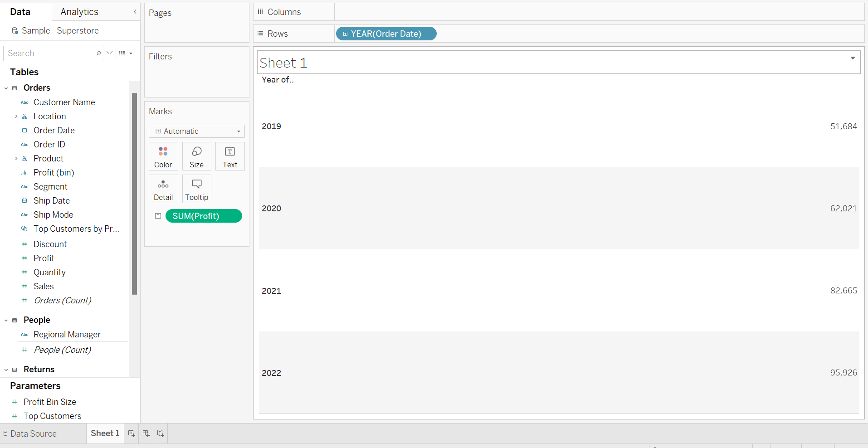The width and height of the screenshot is (868, 448).
Task: Open the Sheet 1 title dropdown caret
Action: click(x=853, y=57)
